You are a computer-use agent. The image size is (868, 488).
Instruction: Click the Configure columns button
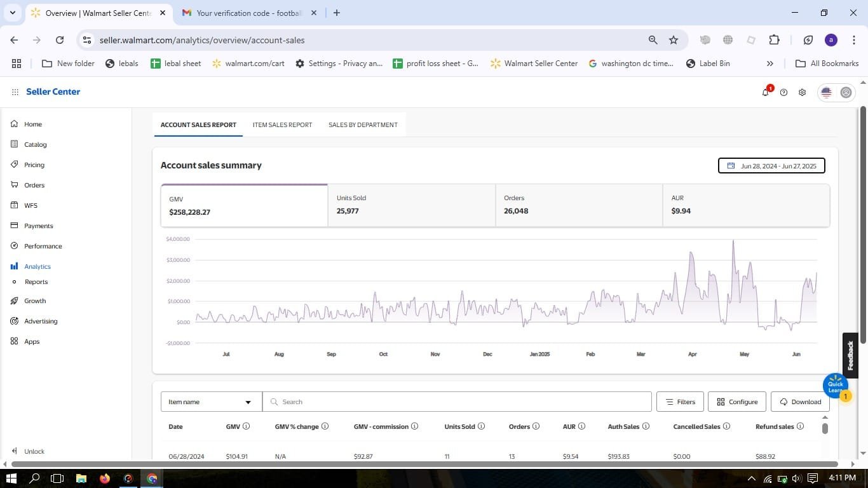tap(737, 402)
